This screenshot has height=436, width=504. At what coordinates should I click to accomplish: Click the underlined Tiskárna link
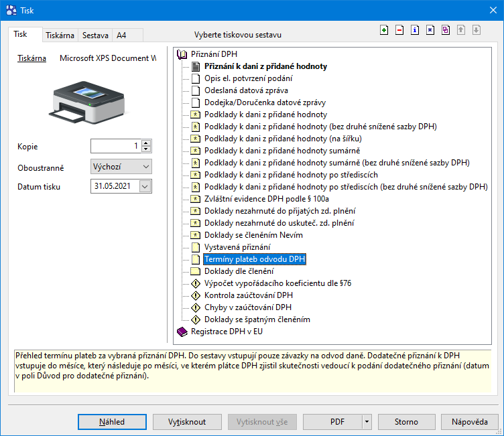pos(31,58)
